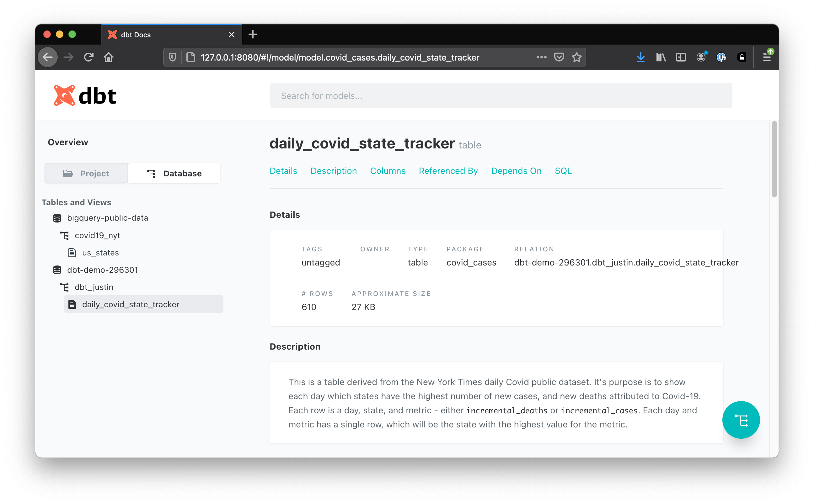The height and width of the screenshot is (504, 814).
Task: Click the Referenced By tab
Action: pos(448,170)
